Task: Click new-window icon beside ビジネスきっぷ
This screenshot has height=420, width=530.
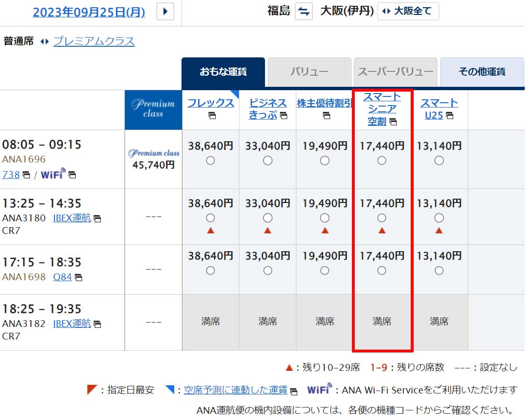Action: [284, 115]
